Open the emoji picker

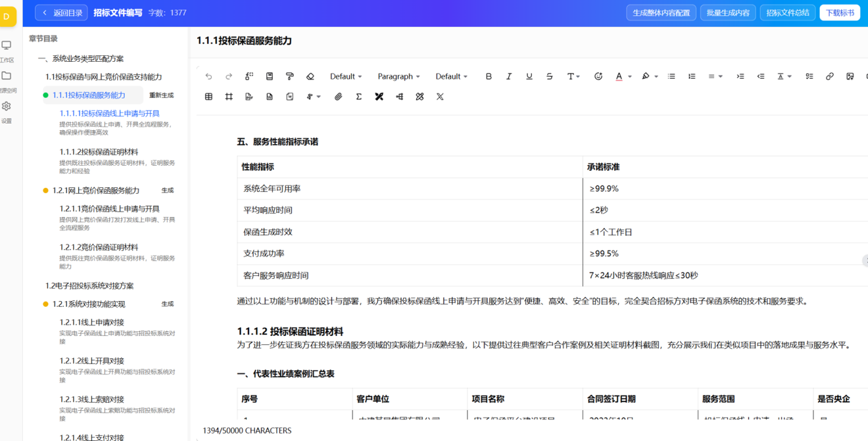point(598,76)
